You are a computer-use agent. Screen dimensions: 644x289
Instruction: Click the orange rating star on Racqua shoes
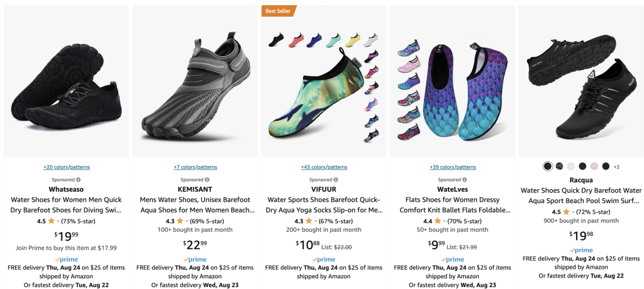click(566, 212)
